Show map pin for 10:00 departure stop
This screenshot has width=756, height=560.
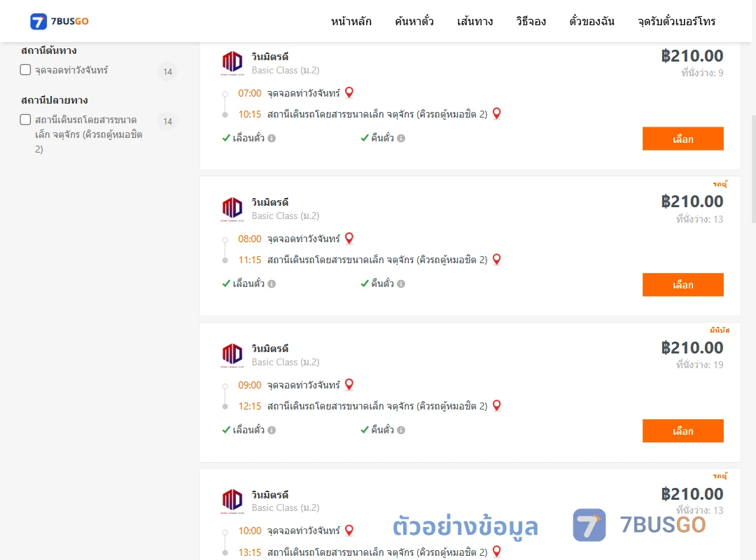(349, 531)
